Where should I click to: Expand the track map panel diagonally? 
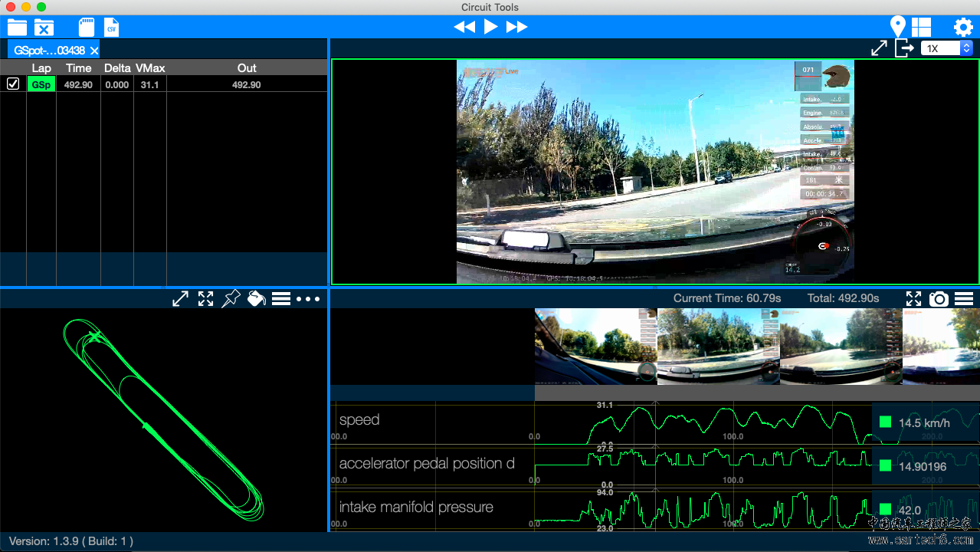tap(180, 299)
